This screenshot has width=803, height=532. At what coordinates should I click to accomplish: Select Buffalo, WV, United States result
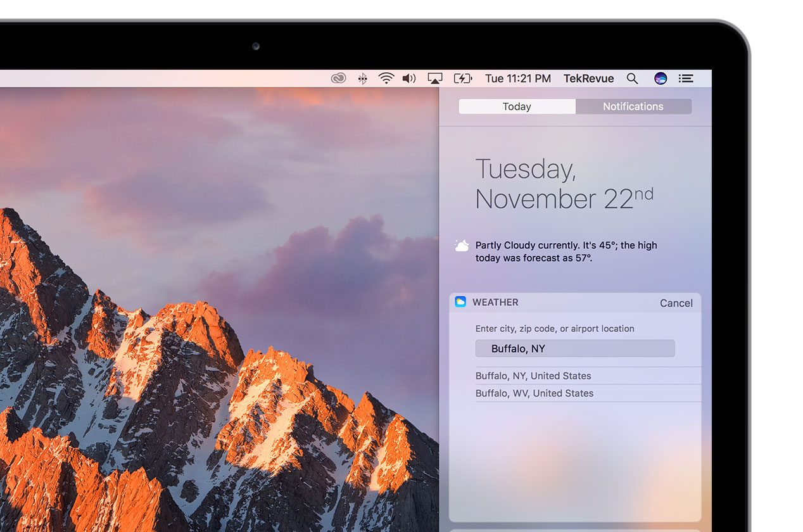tap(588, 393)
